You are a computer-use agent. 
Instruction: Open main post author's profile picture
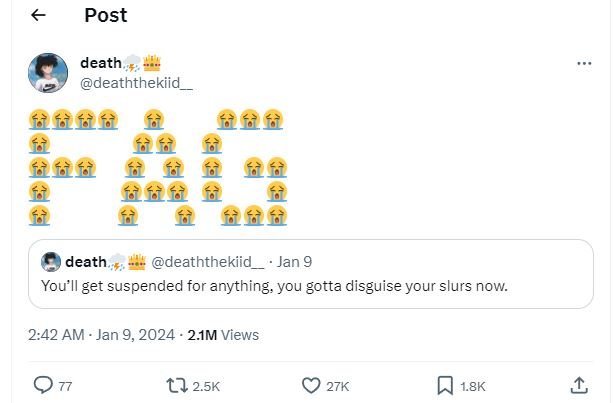47,73
